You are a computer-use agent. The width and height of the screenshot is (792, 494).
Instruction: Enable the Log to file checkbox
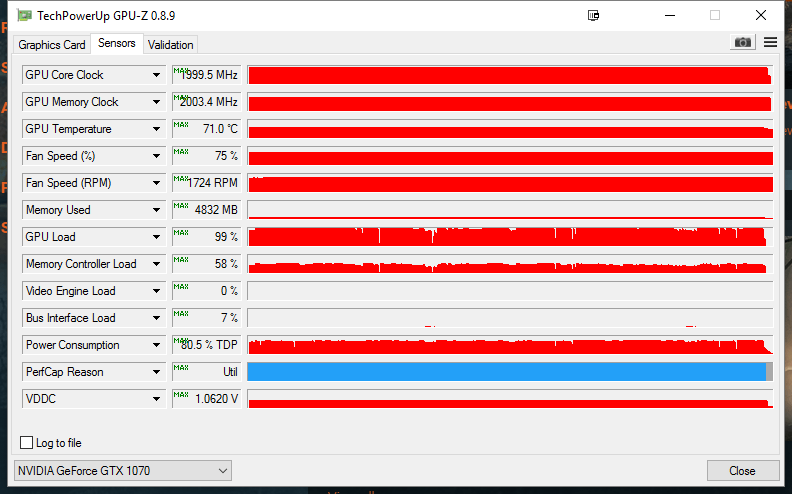coord(27,443)
